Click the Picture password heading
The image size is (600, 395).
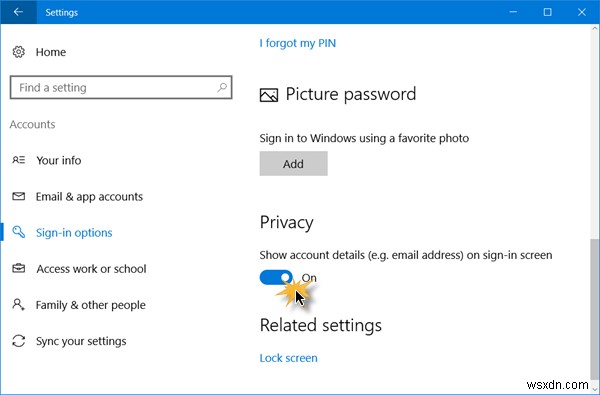[x=351, y=94]
